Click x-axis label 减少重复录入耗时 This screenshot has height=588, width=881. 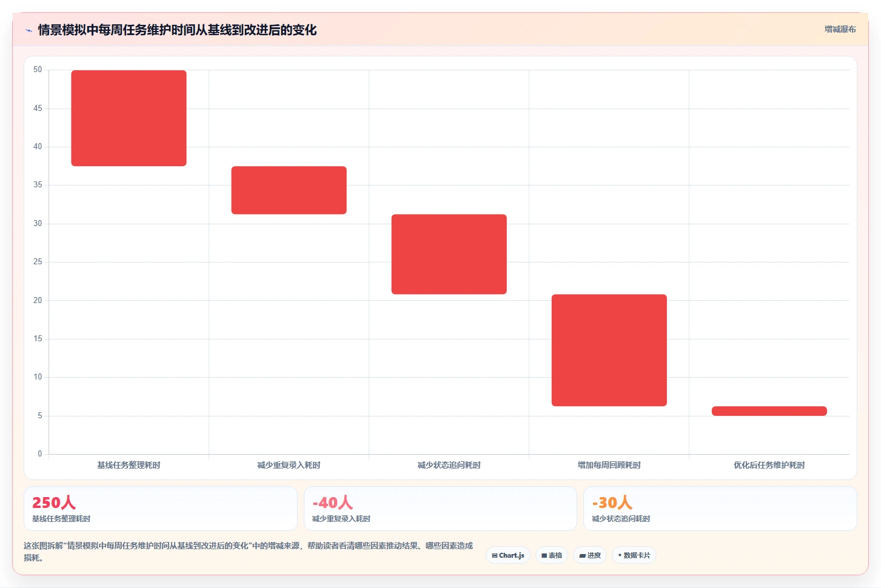(289, 465)
